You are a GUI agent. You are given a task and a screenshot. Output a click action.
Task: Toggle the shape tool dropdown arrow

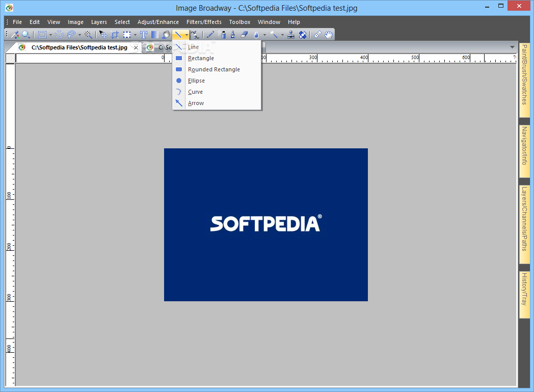(x=186, y=35)
